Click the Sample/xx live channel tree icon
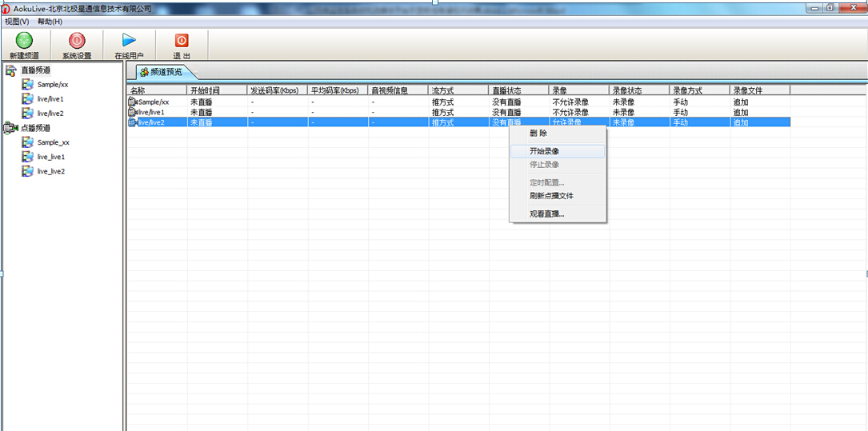This screenshot has height=431, width=868. click(x=28, y=85)
